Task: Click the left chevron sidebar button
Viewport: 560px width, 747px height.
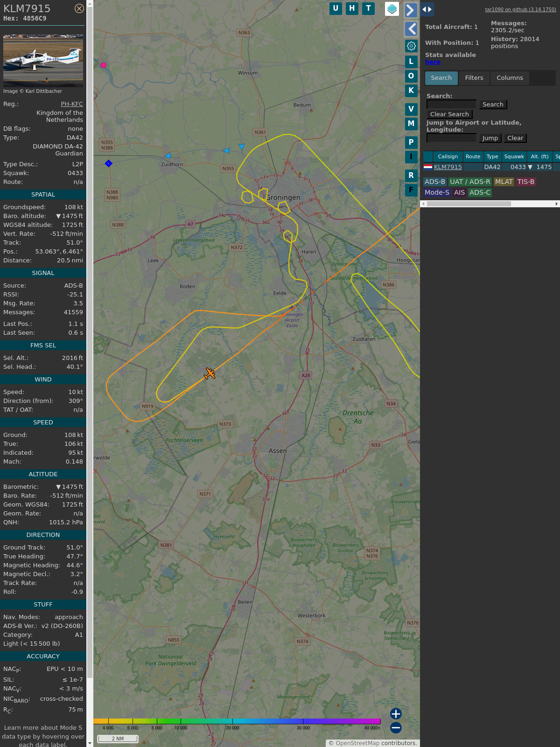Action: (x=411, y=29)
